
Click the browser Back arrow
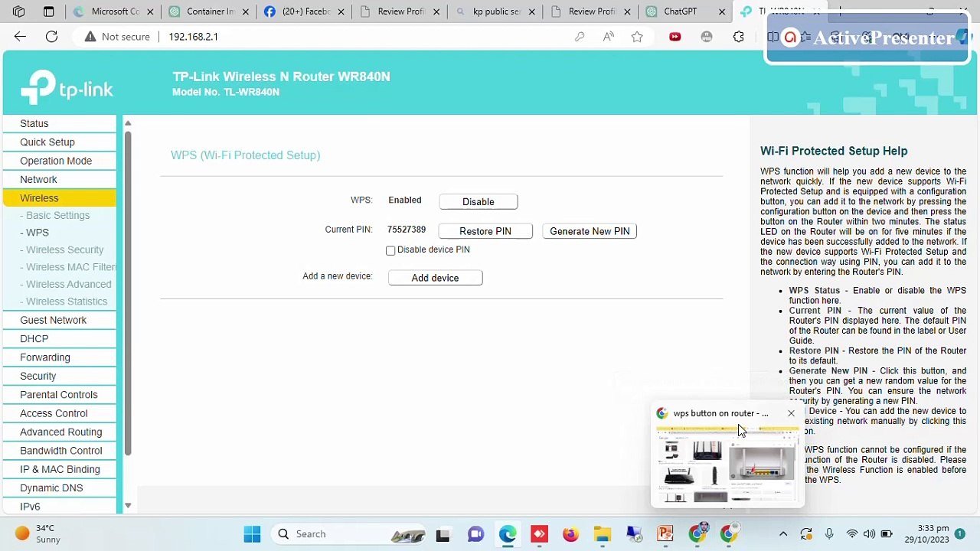coord(20,37)
